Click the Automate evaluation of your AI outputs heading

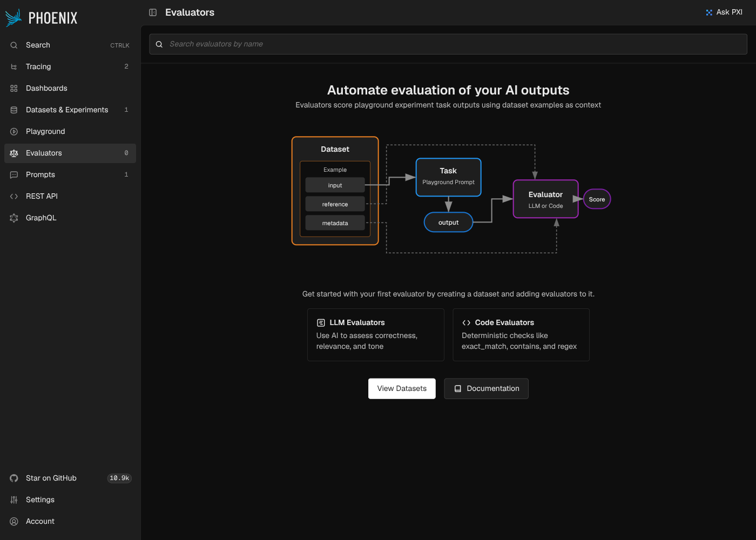pyautogui.click(x=448, y=90)
